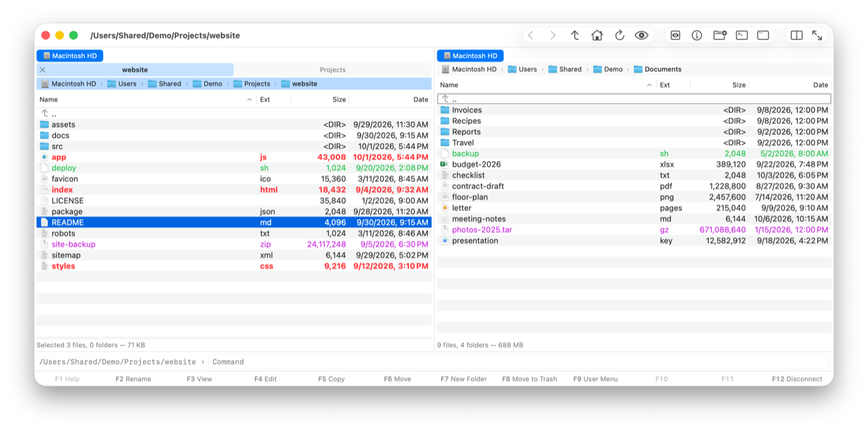The width and height of the screenshot is (868, 431).
Task: Click Users in the right breadcrumb path
Action: (x=523, y=69)
